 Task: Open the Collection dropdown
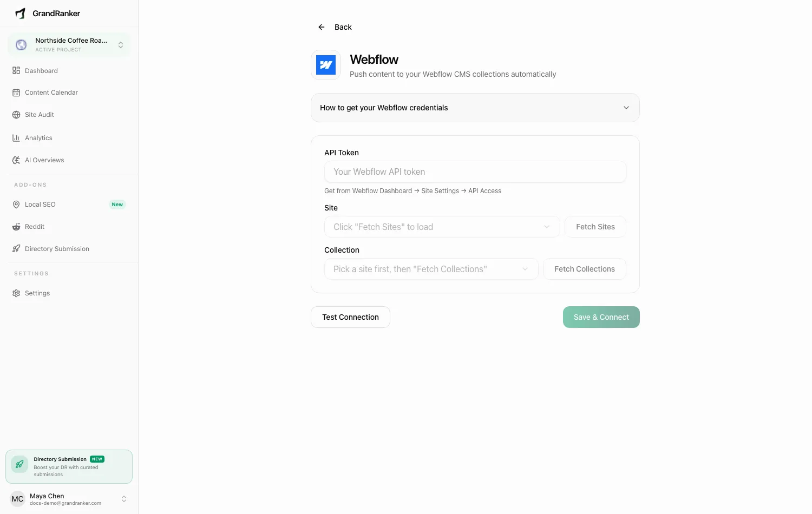pyautogui.click(x=431, y=269)
